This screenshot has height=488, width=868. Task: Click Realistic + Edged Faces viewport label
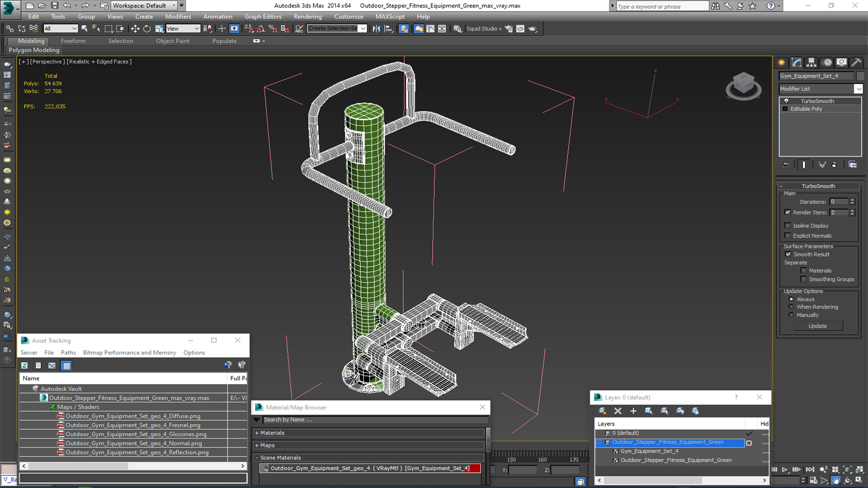[99, 61]
